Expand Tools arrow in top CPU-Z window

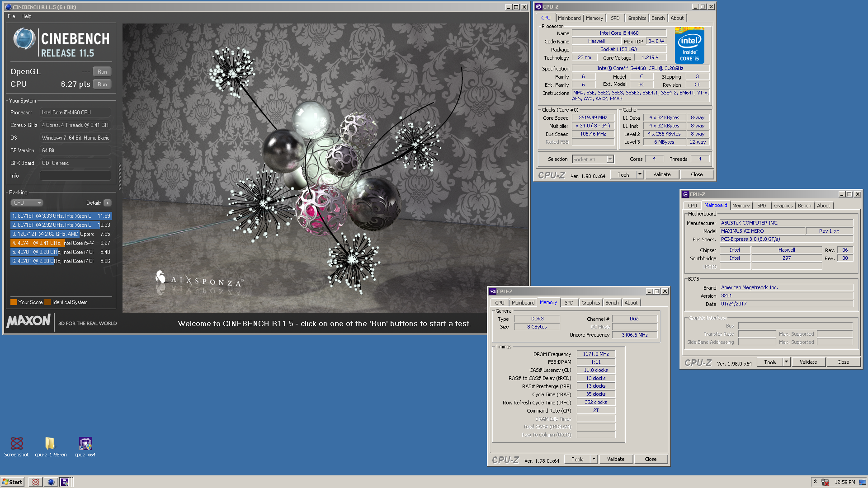click(640, 175)
